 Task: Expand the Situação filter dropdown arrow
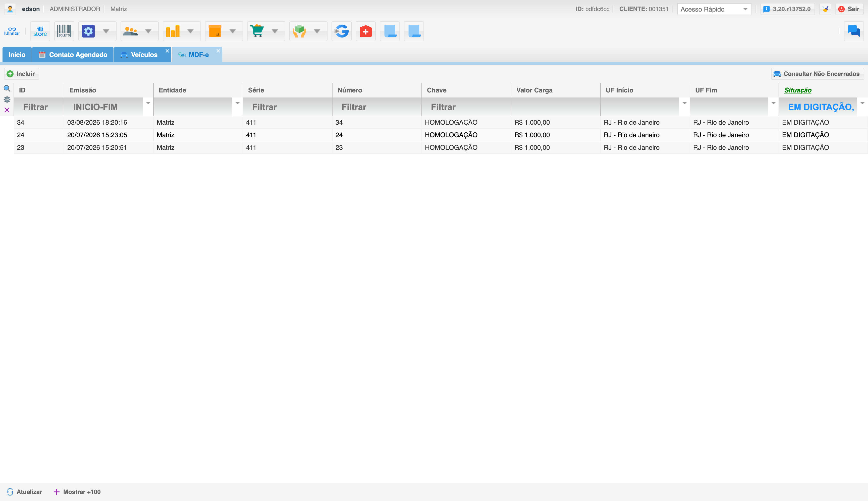point(862,103)
